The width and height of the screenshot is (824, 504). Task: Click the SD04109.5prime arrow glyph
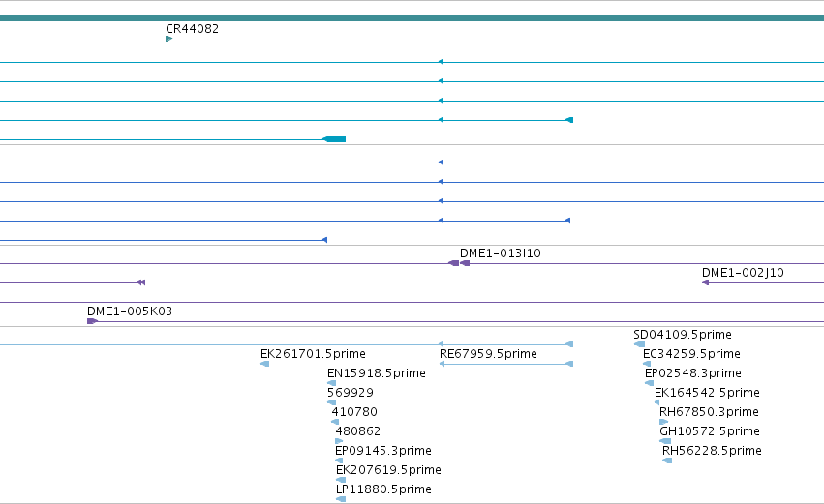pyautogui.click(x=639, y=344)
